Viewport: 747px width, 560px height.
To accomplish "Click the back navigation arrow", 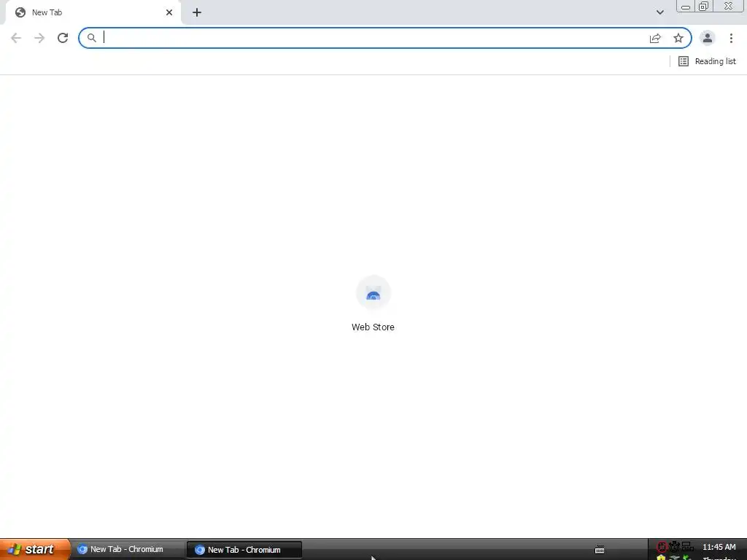I will pos(16,38).
